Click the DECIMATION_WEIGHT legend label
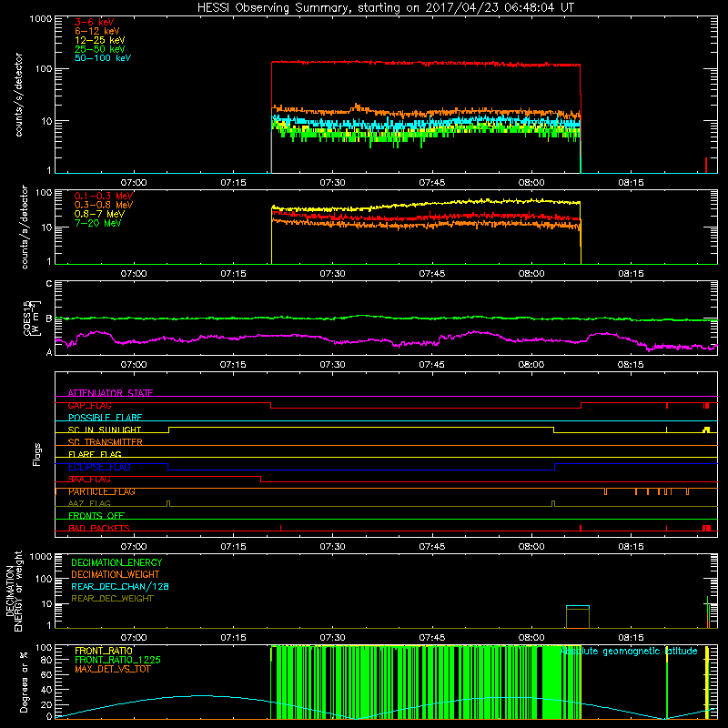The width and height of the screenshot is (728, 728). click(116, 574)
